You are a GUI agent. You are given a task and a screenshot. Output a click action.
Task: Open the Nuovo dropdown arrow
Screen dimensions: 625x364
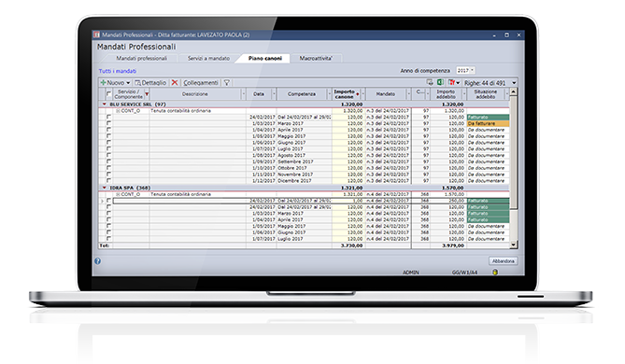[x=128, y=83]
